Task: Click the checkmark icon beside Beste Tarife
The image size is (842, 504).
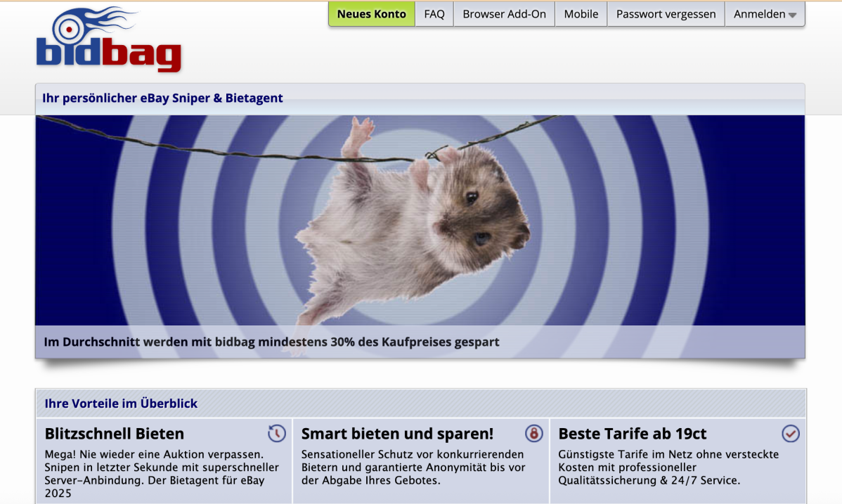Action: pos(791,433)
